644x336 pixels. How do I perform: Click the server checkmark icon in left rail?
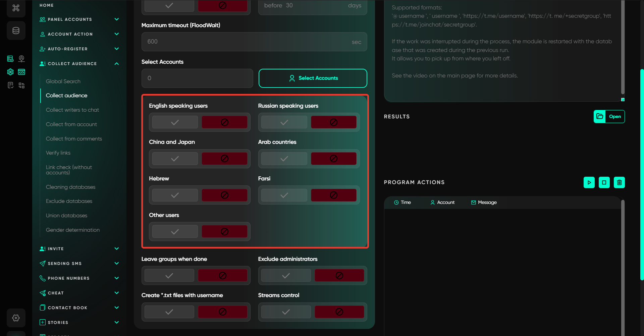[10, 59]
